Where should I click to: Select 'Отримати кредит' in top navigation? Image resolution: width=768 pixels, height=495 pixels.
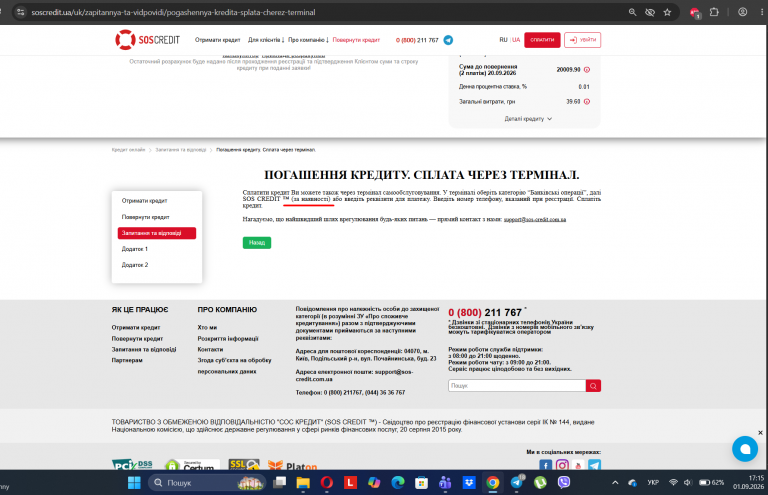pyautogui.click(x=217, y=40)
